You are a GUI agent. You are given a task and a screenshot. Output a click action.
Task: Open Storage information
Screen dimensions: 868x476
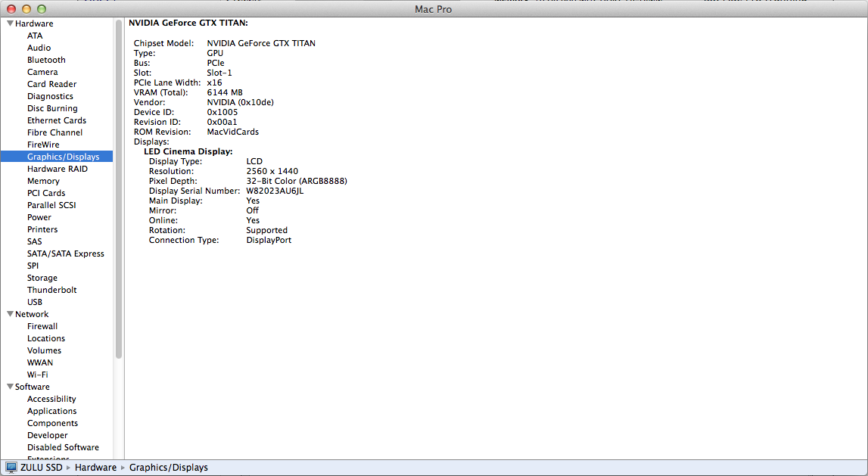(42, 278)
